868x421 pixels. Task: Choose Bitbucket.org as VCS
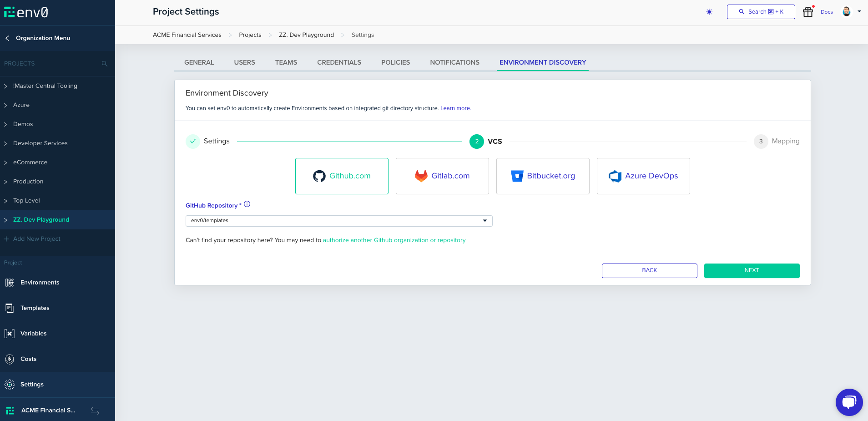(x=543, y=176)
